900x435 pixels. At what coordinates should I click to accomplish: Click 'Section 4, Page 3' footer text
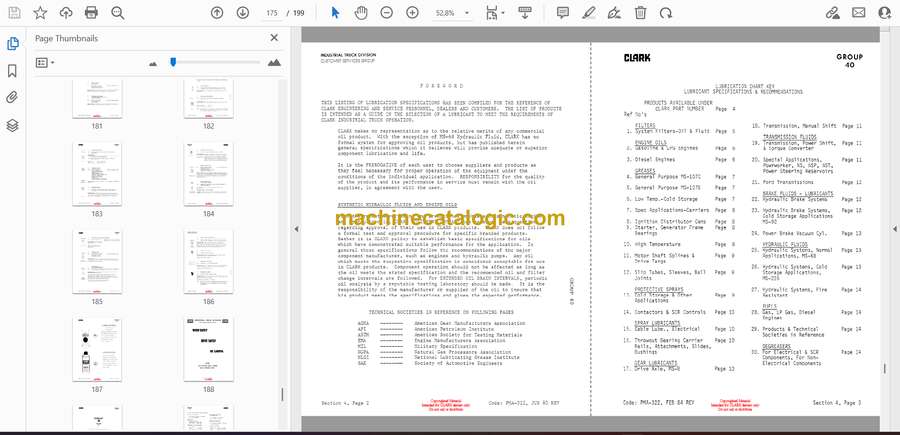[x=837, y=403]
